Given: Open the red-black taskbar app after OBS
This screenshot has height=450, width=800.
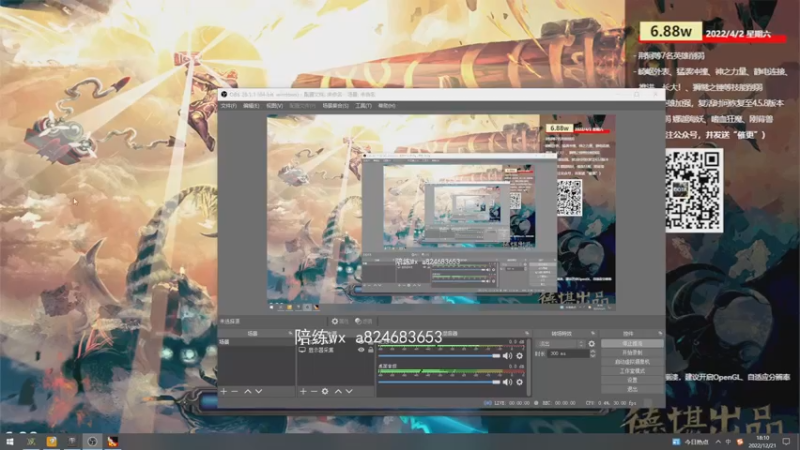Looking at the screenshot, I should (x=112, y=441).
